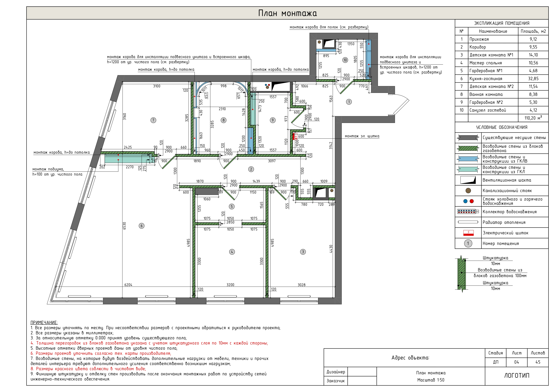Screen dimensions: 555x392
Task: Select room marker 7 on the plan
Action: (x=153, y=120)
